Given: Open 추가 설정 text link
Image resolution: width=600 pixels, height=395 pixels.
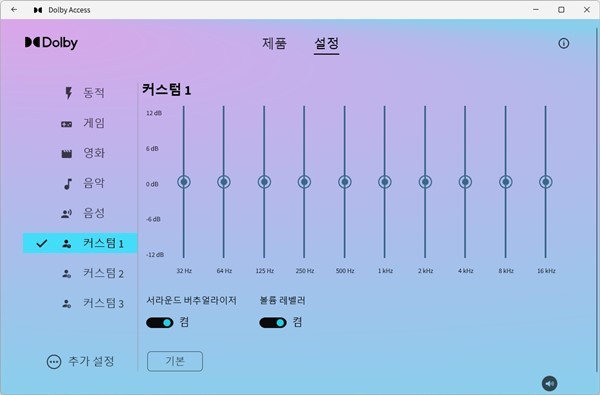Looking at the screenshot, I should pyautogui.click(x=91, y=361).
